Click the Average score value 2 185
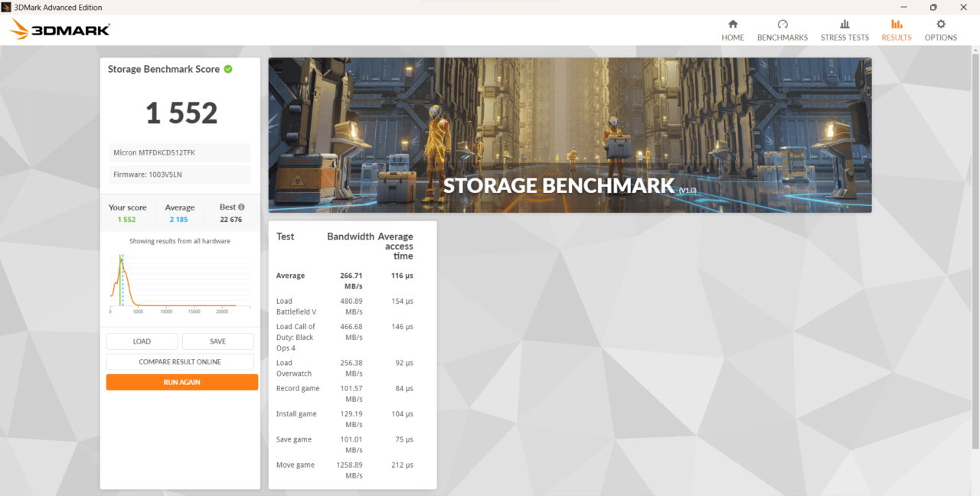This screenshot has width=980, height=496. tap(180, 220)
